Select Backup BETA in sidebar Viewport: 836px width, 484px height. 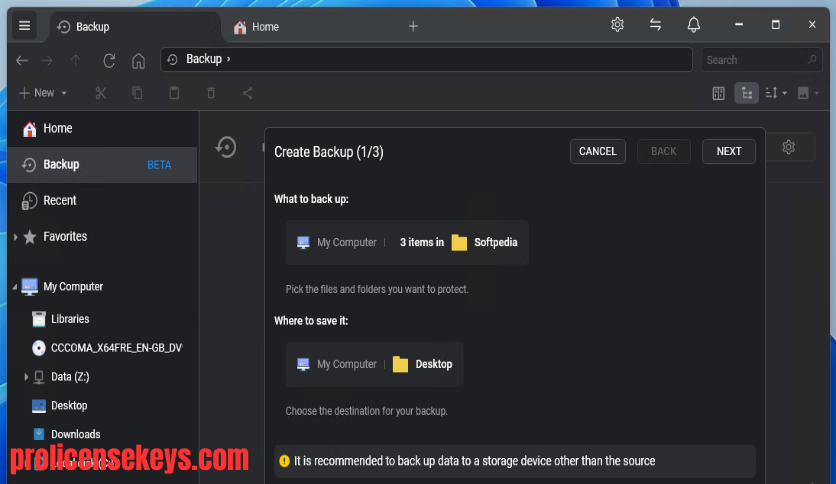102,165
